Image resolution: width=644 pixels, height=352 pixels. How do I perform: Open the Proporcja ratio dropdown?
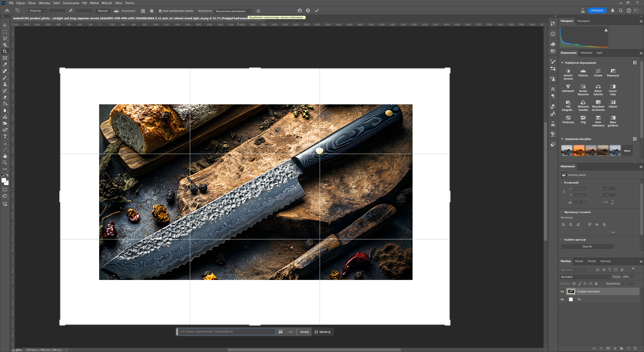38,11
